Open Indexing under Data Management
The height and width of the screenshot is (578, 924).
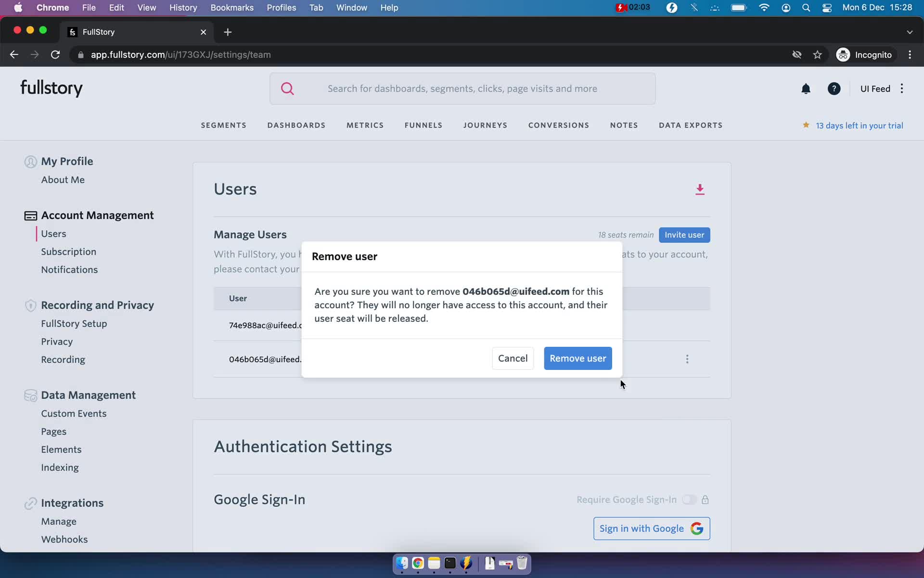(60, 467)
